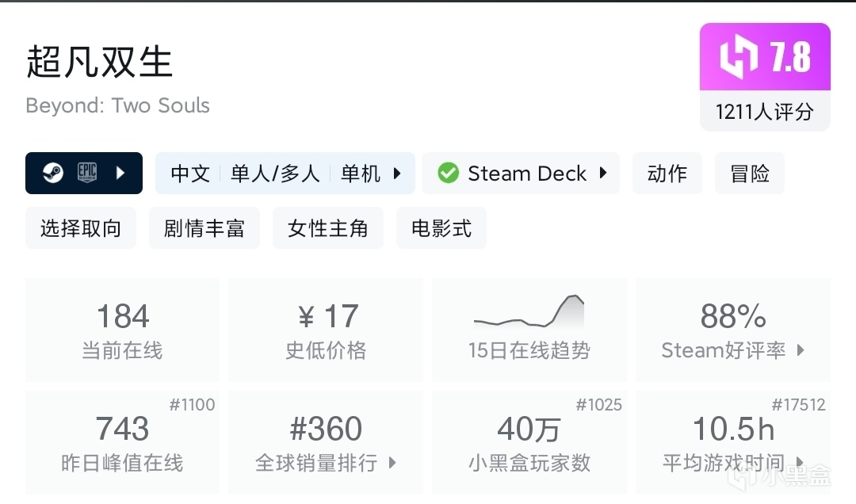Expand the platform list arrow beside Epic
The width and height of the screenshot is (856, 504).
click(x=120, y=173)
